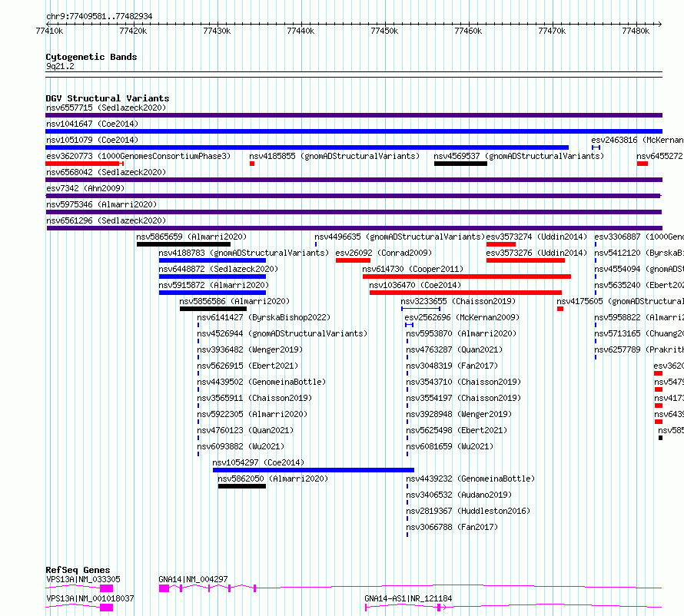
Task: Click the 77440k ruler position label
Action: 300,31
